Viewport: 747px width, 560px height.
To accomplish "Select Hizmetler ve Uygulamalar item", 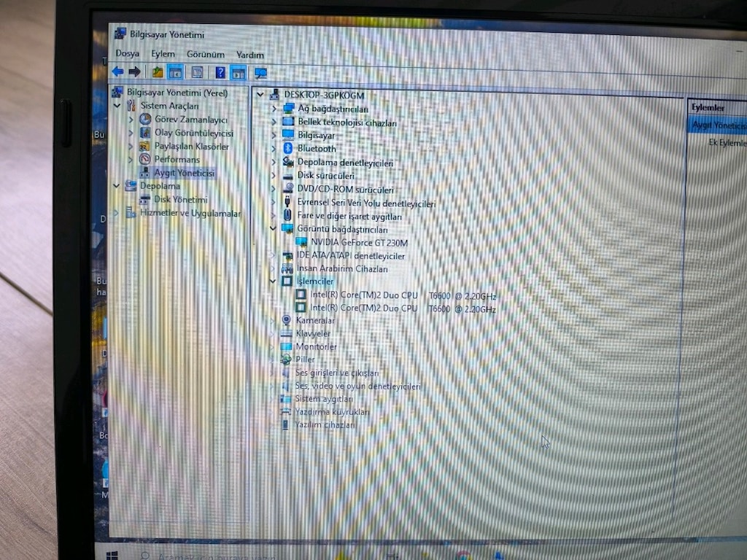I will [190, 213].
